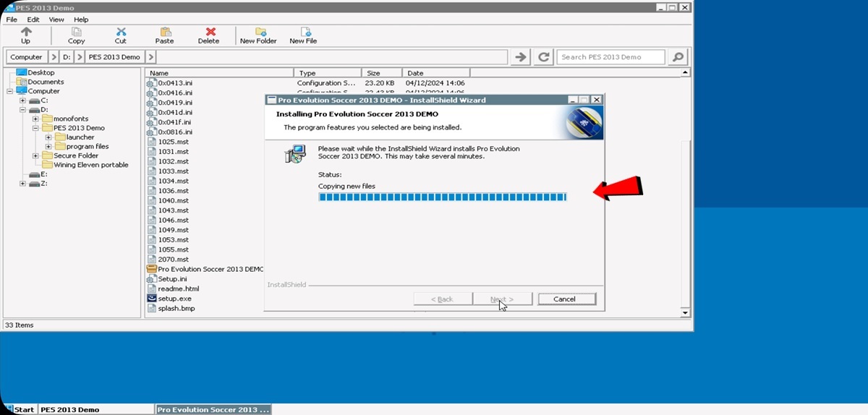Viewport: 868px width, 415px height.
Task: Select setup.exe in the file list
Action: [x=174, y=299]
